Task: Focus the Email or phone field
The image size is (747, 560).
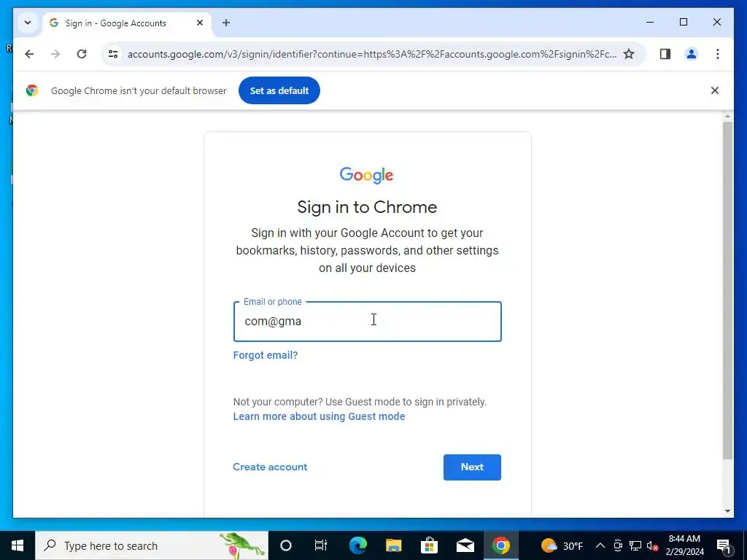Action: coord(368,322)
